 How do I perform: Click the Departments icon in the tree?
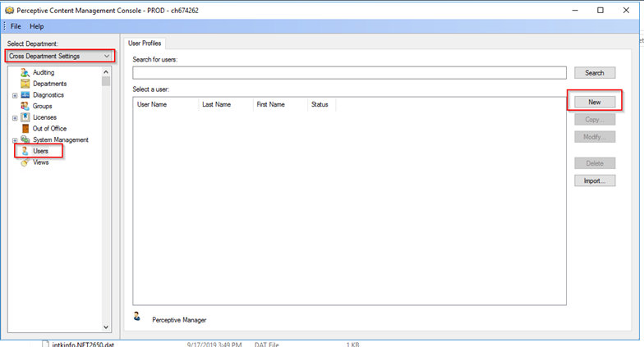click(x=25, y=84)
